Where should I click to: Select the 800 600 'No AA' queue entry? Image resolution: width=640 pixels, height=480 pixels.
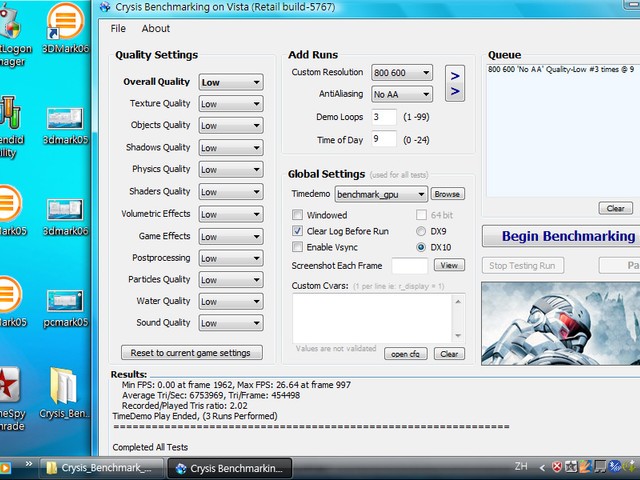click(x=561, y=69)
